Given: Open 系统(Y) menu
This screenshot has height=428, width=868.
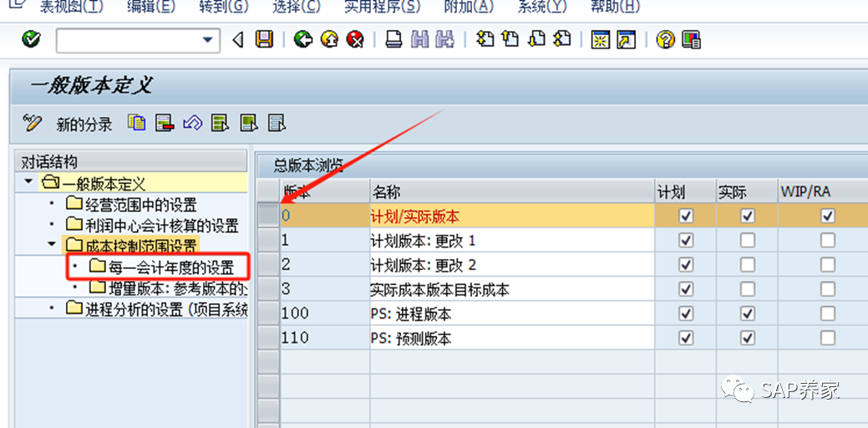Looking at the screenshot, I should tap(542, 7).
